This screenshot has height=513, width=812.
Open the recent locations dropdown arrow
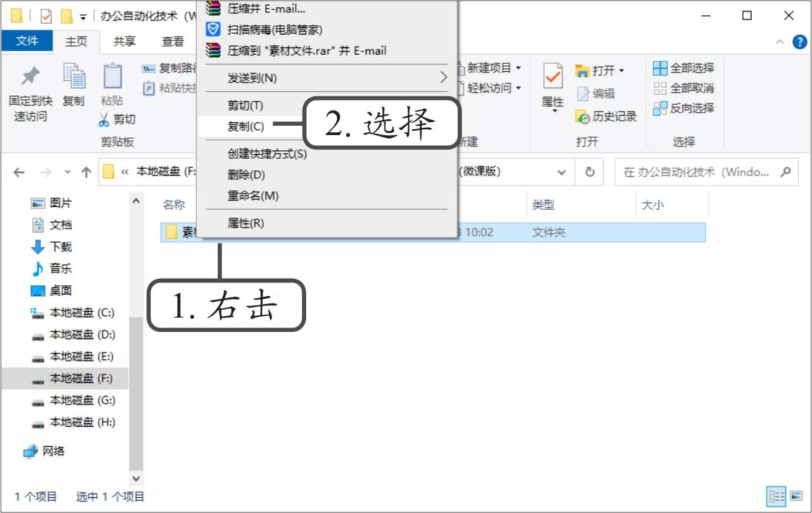pos(68,172)
